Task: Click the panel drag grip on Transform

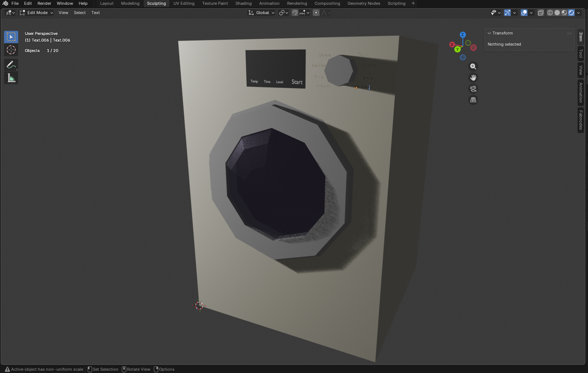Action: click(x=569, y=33)
